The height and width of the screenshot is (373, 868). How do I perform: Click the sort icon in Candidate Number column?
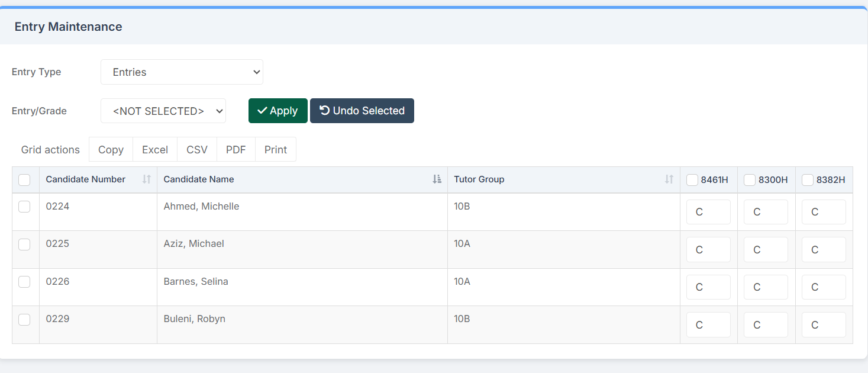tap(147, 179)
